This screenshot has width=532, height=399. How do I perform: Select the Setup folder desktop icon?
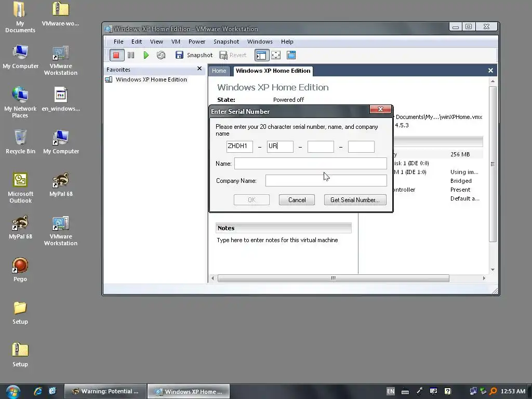(20, 313)
